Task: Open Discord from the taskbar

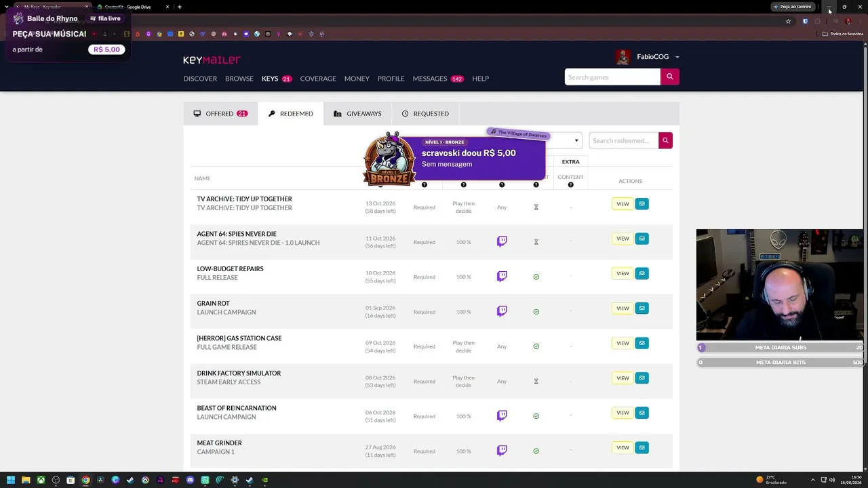Action: 190,480
